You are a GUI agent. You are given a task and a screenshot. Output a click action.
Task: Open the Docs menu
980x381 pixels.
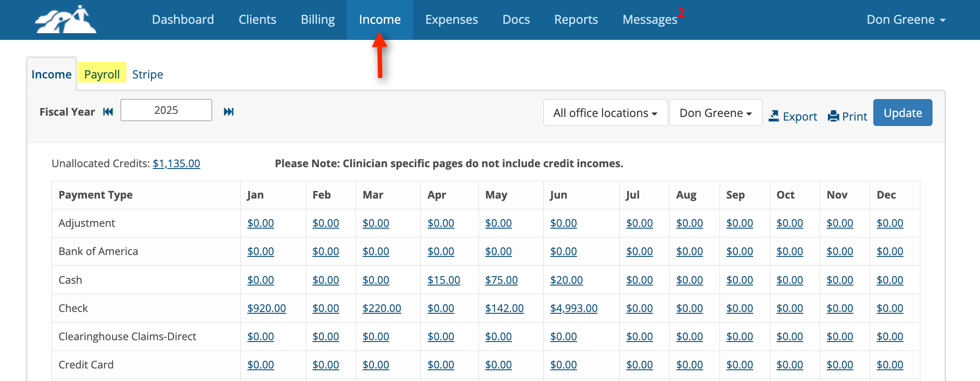tap(516, 20)
